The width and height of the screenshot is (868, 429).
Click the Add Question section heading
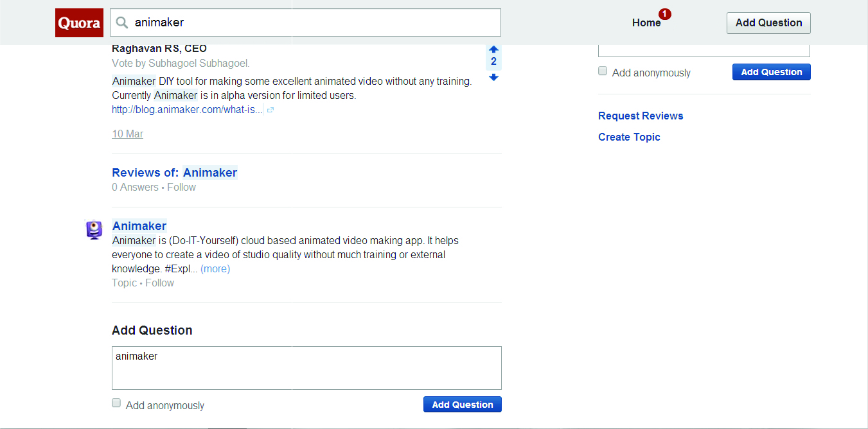click(x=152, y=330)
